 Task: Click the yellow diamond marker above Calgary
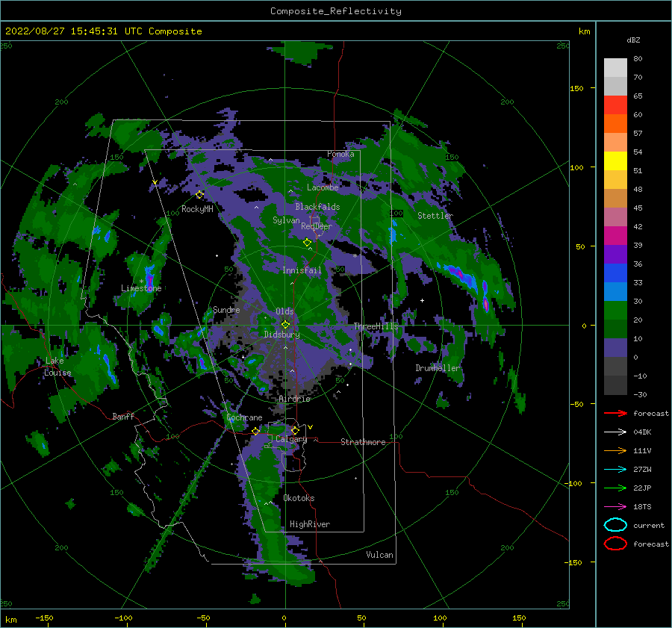295,430
